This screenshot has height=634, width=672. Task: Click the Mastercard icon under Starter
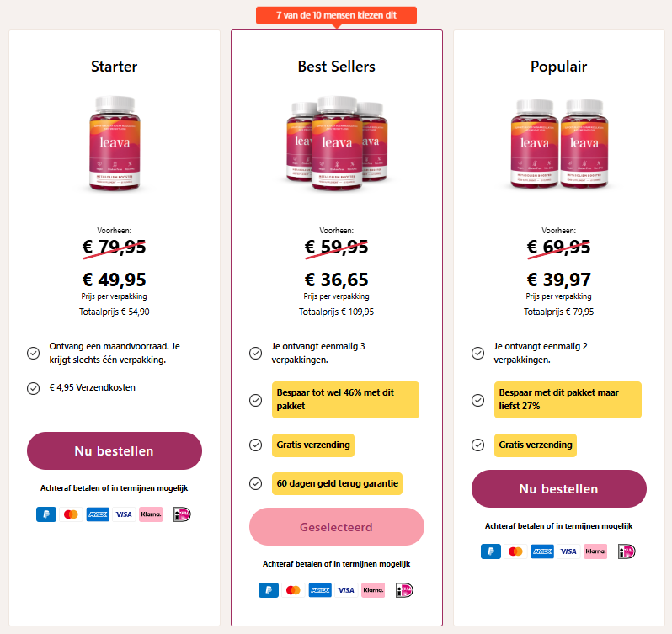71,514
